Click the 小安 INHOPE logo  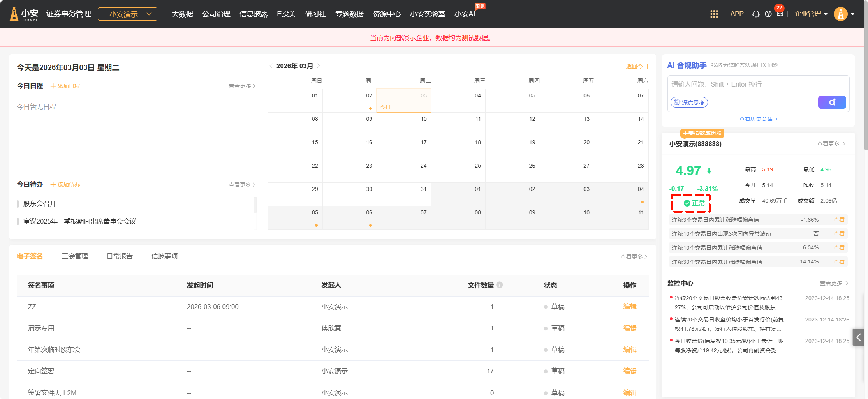[24, 14]
